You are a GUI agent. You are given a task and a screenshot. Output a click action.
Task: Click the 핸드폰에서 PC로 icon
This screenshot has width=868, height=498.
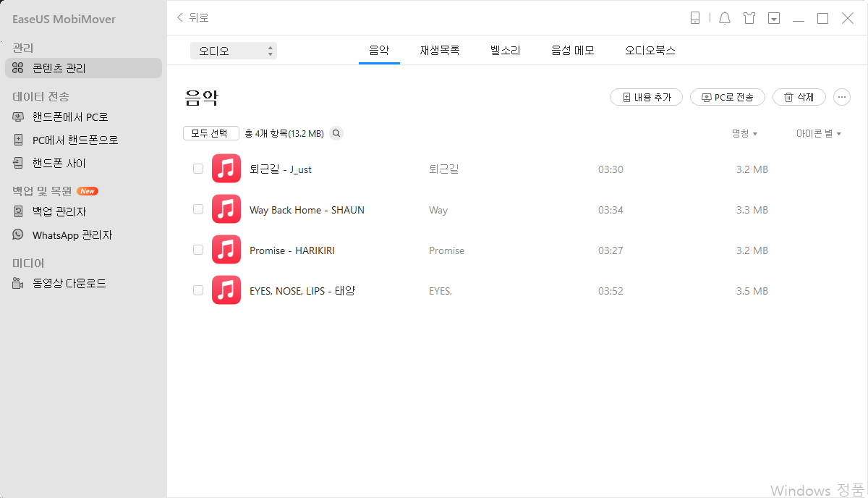pos(18,117)
